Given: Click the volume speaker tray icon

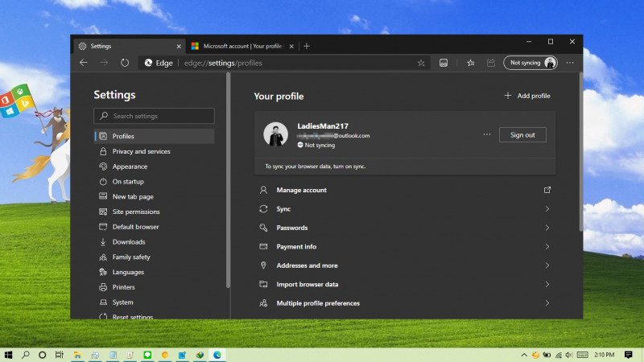Looking at the screenshot, I should (x=569, y=355).
